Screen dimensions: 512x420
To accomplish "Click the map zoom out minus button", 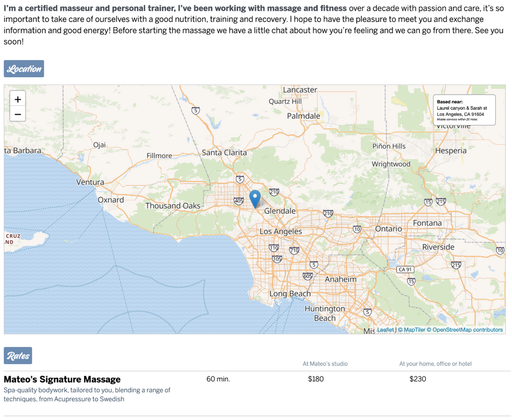I will (18, 114).
